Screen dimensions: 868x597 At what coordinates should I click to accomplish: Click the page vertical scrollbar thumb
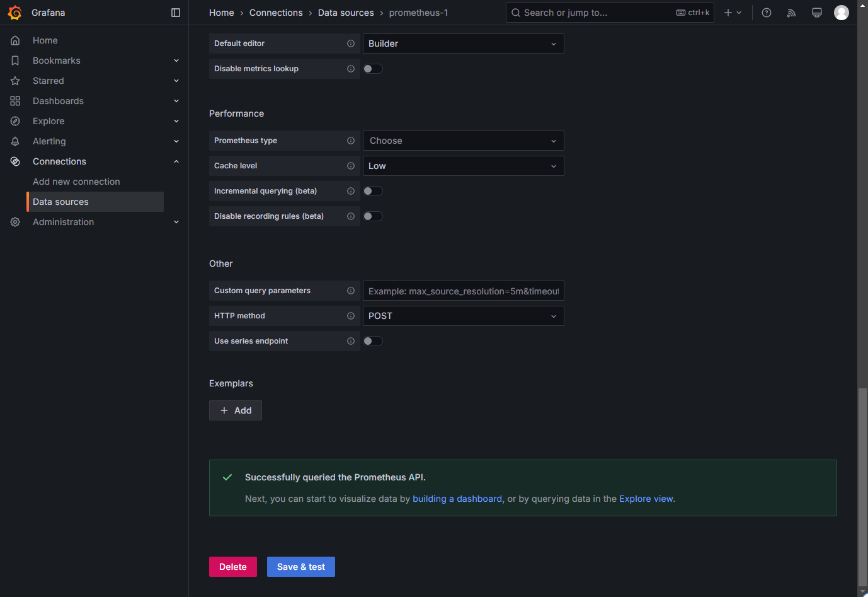pyautogui.click(x=862, y=487)
